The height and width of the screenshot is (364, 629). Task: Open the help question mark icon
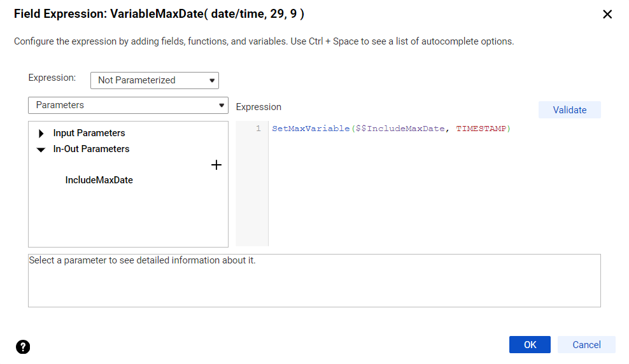click(x=23, y=347)
